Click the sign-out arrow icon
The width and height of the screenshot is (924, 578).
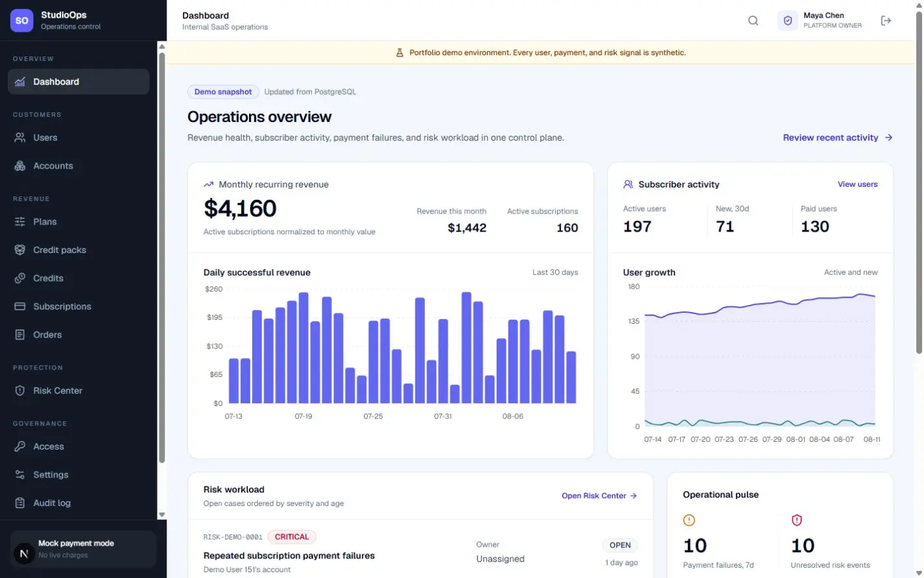click(x=886, y=21)
